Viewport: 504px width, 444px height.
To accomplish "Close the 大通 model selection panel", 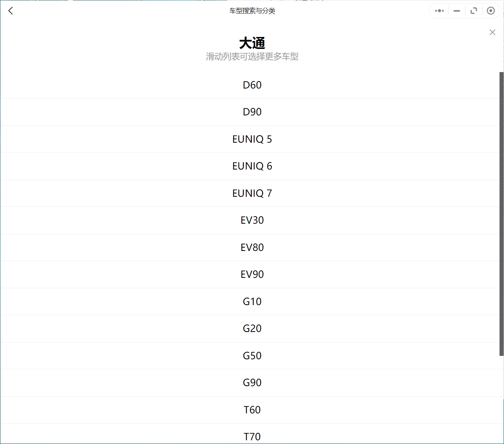I will tap(492, 32).
